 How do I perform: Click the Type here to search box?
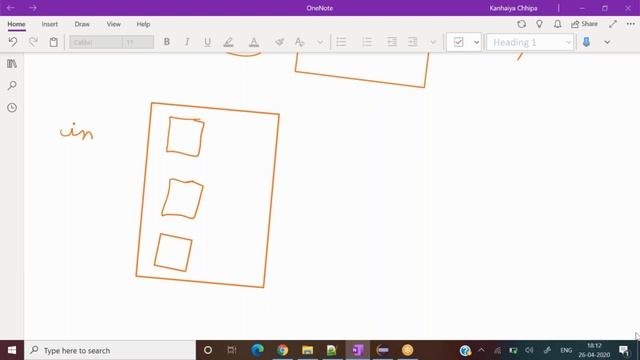[110, 350]
